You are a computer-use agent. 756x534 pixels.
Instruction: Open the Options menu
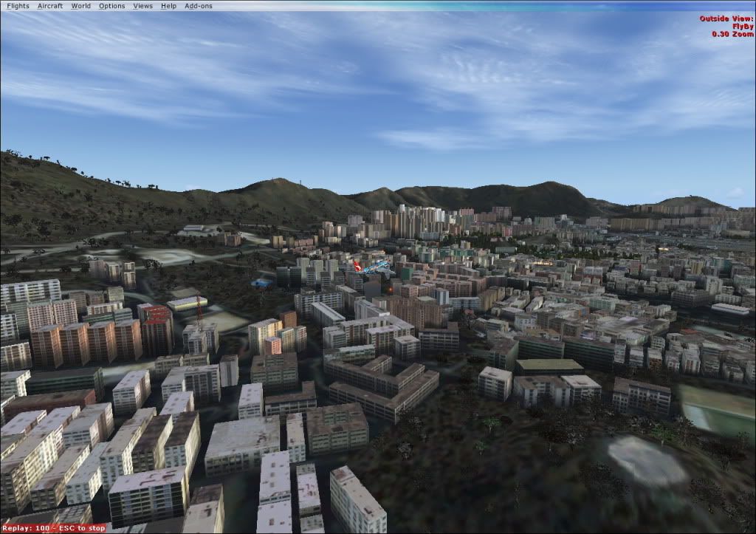pyautogui.click(x=111, y=6)
